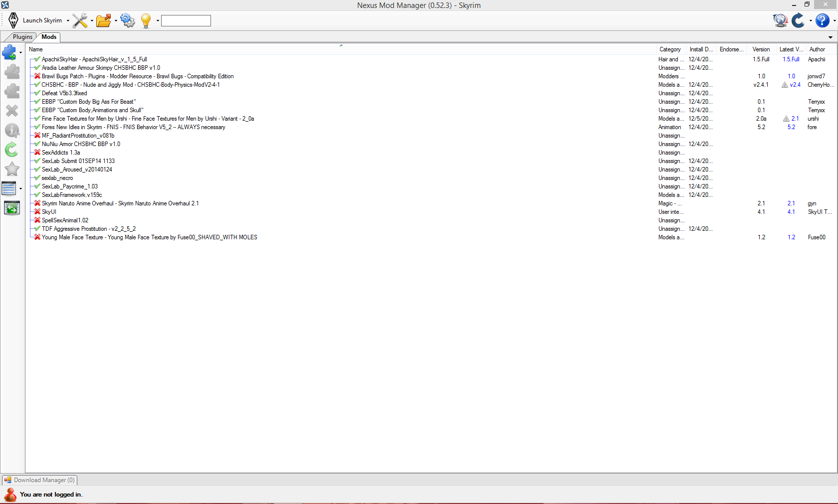
Task: Click the mod information icon in sidebar
Action: tap(12, 130)
